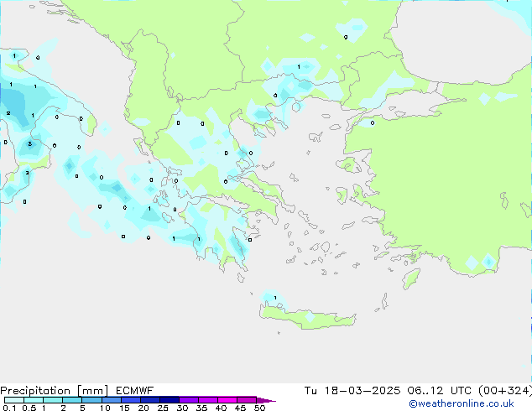Click the "Precipitation [mm]" title text
Image resolution: width=532 pixels, height=411 pixels.
pos(55,391)
